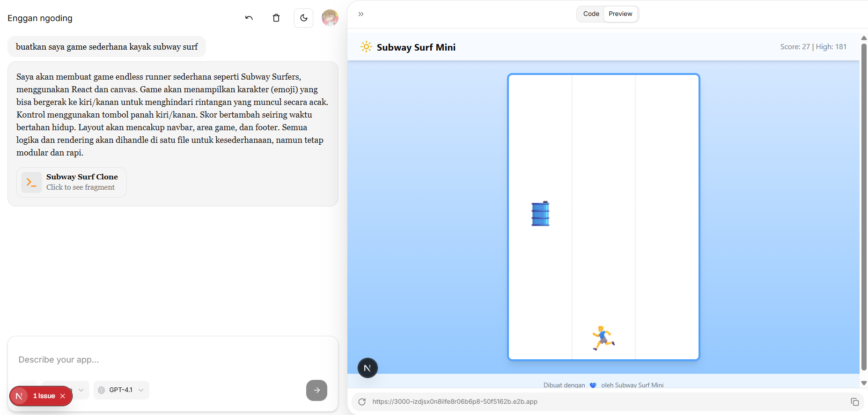The image size is (868, 415).
Task: Click the undo arrow icon in chat header
Action: (x=249, y=18)
